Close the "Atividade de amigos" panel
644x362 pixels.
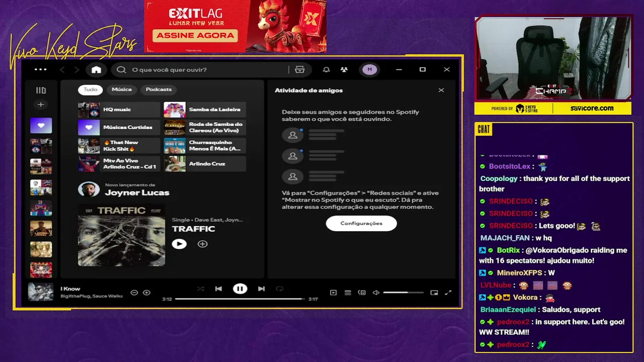coord(441,90)
